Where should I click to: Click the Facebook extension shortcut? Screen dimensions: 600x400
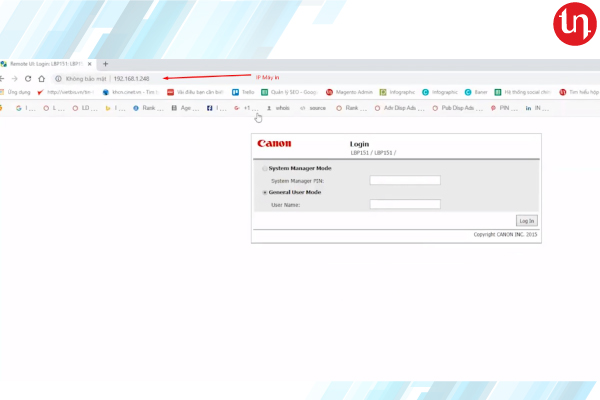click(217, 108)
